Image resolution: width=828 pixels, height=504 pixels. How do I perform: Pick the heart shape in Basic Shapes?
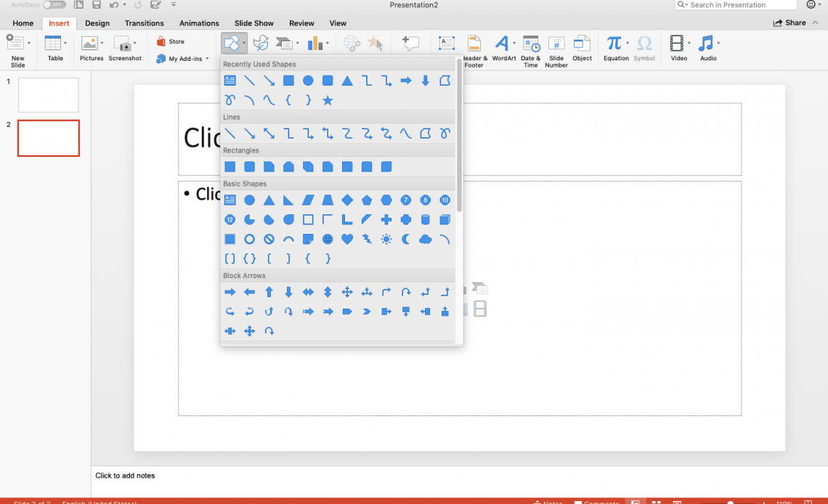point(347,239)
